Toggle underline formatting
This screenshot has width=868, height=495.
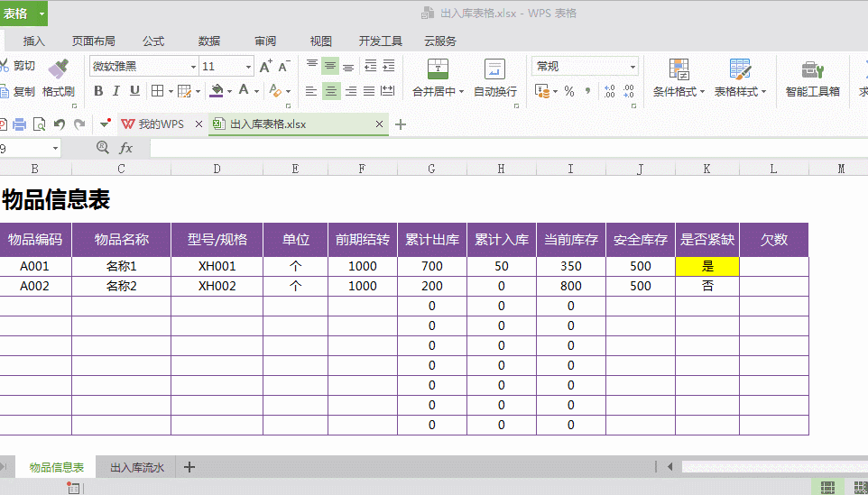click(134, 91)
